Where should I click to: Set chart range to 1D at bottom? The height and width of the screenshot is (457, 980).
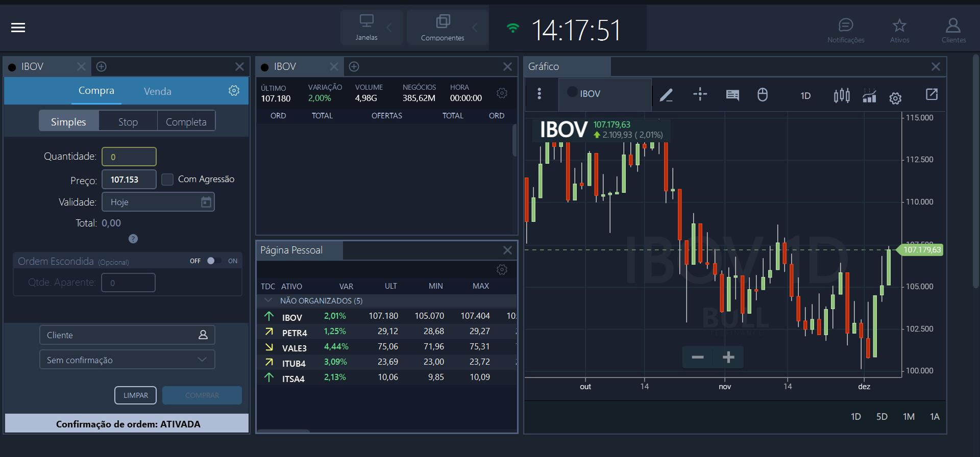point(856,417)
